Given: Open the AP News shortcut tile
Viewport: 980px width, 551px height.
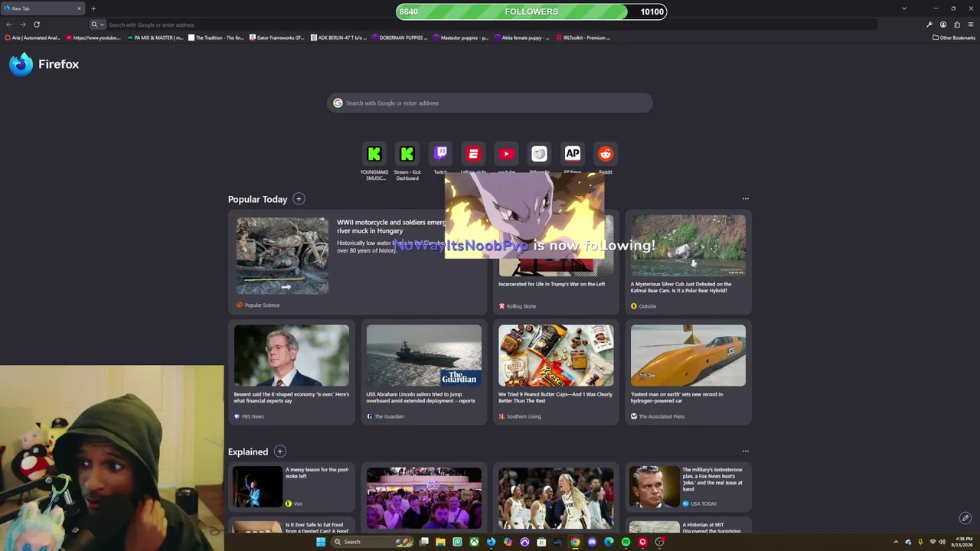Looking at the screenshot, I should [x=572, y=154].
